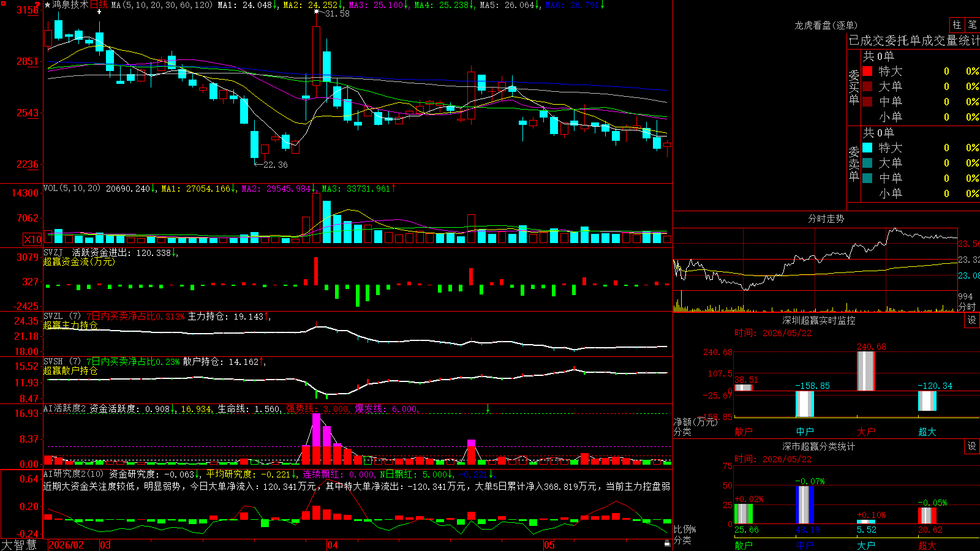Viewport: 980px width, 551px height.
Task: Click the teal 中单 sell order legend square
Action: click(867, 178)
